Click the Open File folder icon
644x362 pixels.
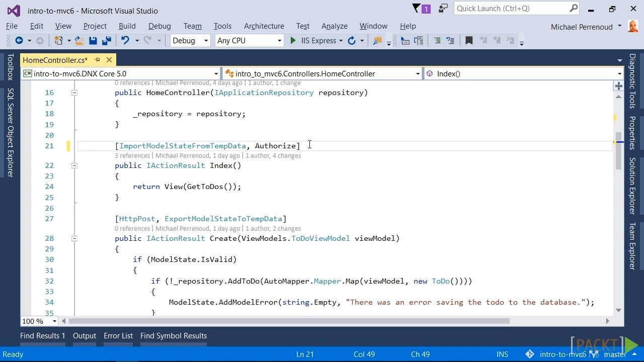(x=79, y=41)
